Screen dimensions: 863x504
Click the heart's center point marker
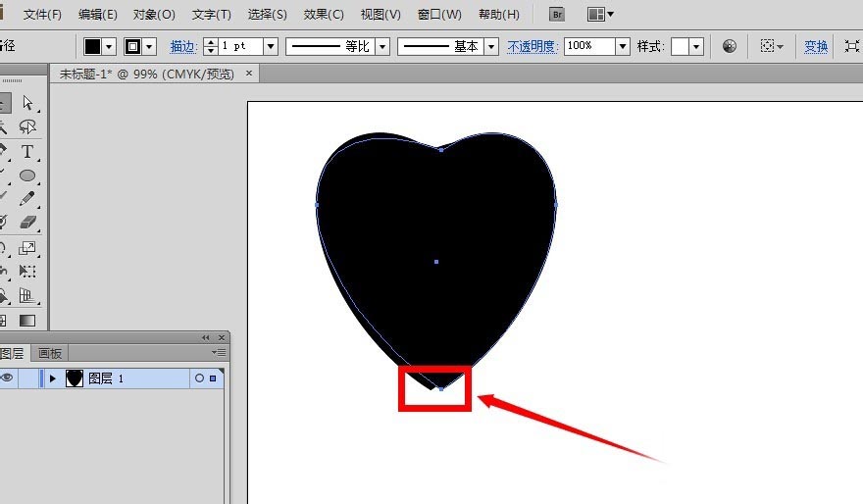(x=436, y=262)
